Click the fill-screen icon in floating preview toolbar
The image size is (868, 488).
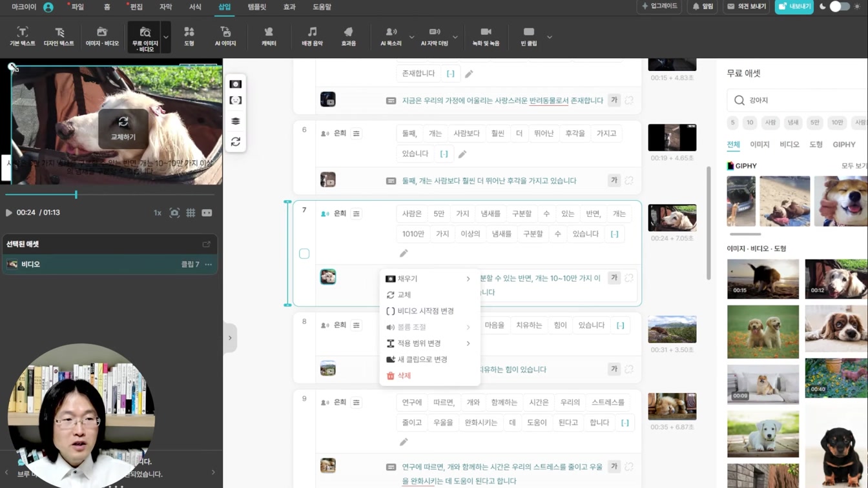click(236, 85)
